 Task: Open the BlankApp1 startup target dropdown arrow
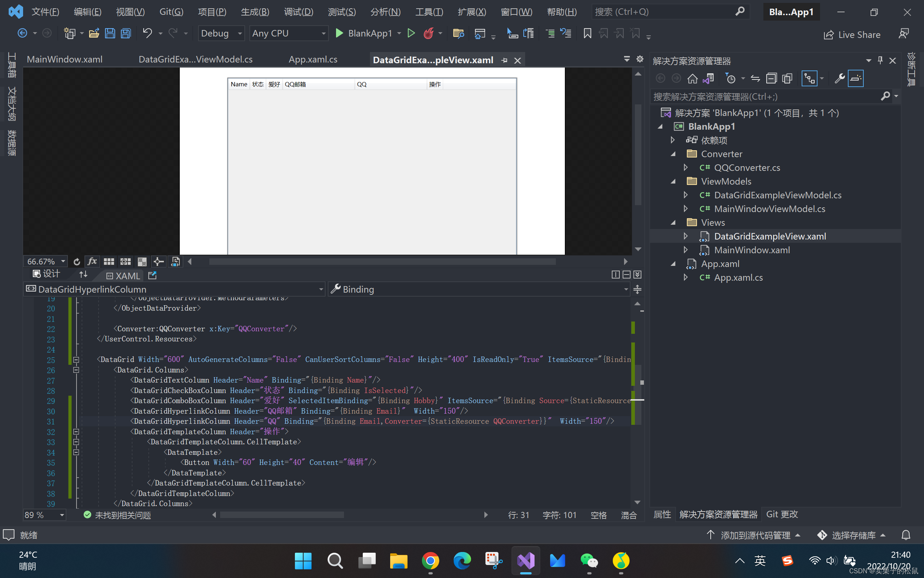pyautogui.click(x=399, y=34)
